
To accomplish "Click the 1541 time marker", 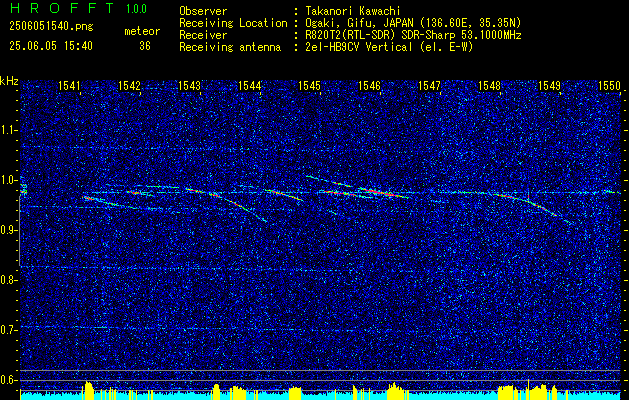I will (x=70, y=85).
